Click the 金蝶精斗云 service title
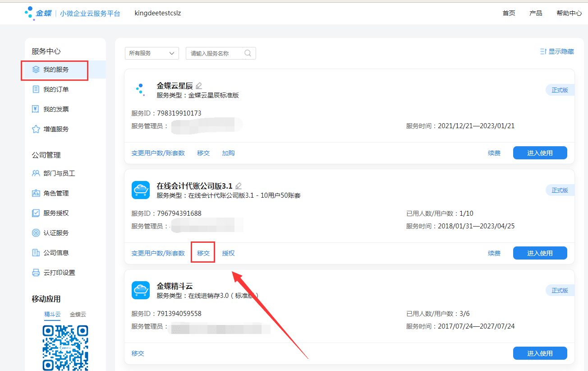588x371 pixels. 175,286
